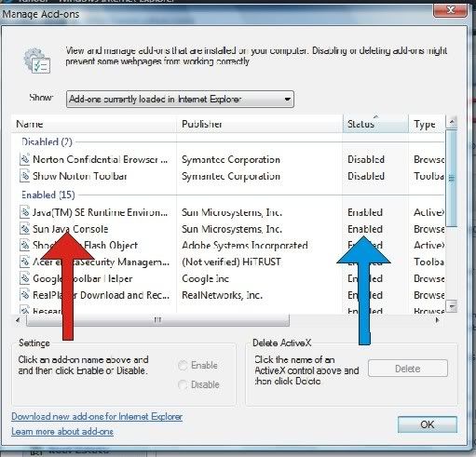Viewport: 476px width, 457px height.
Task: Click the Norton Confidential Browser add-on icon
Action: (x=24, y=159)
